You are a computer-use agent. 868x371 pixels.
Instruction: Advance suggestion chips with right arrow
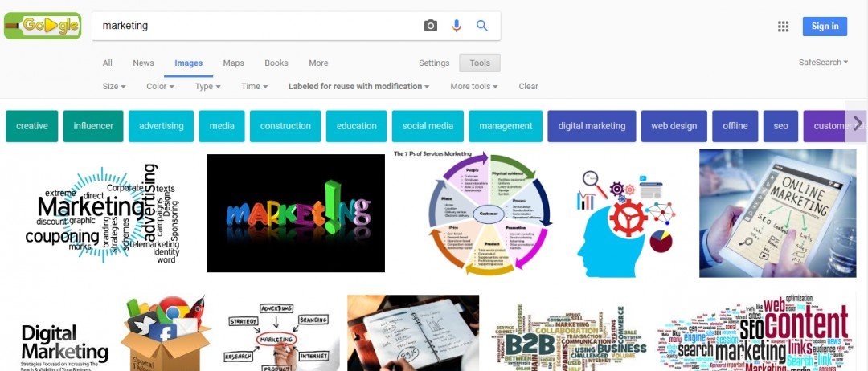pos(858,123)
